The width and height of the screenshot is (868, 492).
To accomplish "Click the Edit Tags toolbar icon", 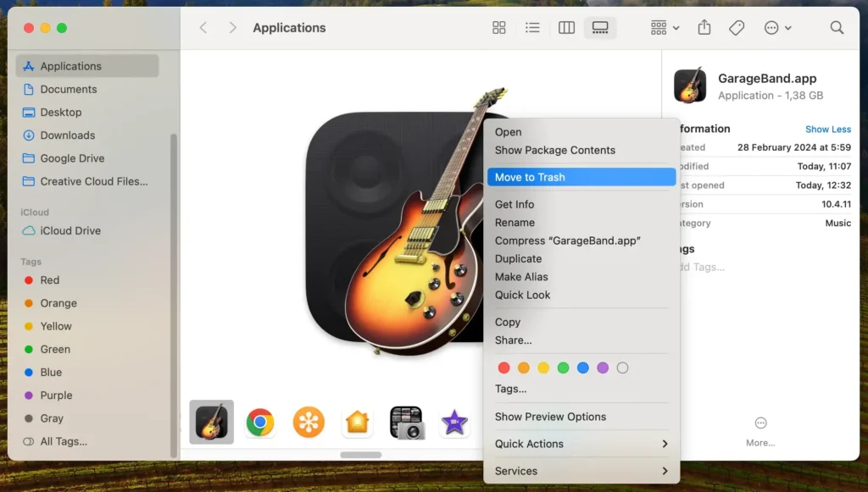I will pyautogui.click(x=737, y=28).
